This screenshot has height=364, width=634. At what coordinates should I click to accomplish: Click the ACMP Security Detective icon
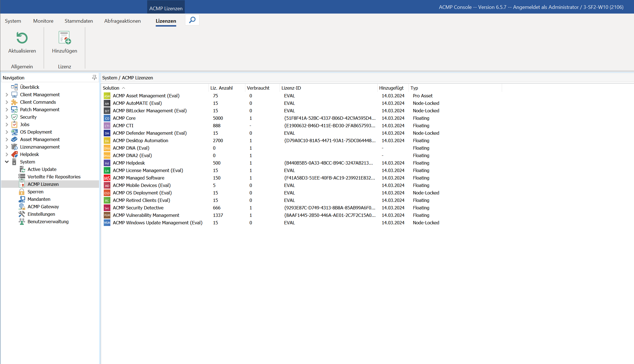[107, 207]
